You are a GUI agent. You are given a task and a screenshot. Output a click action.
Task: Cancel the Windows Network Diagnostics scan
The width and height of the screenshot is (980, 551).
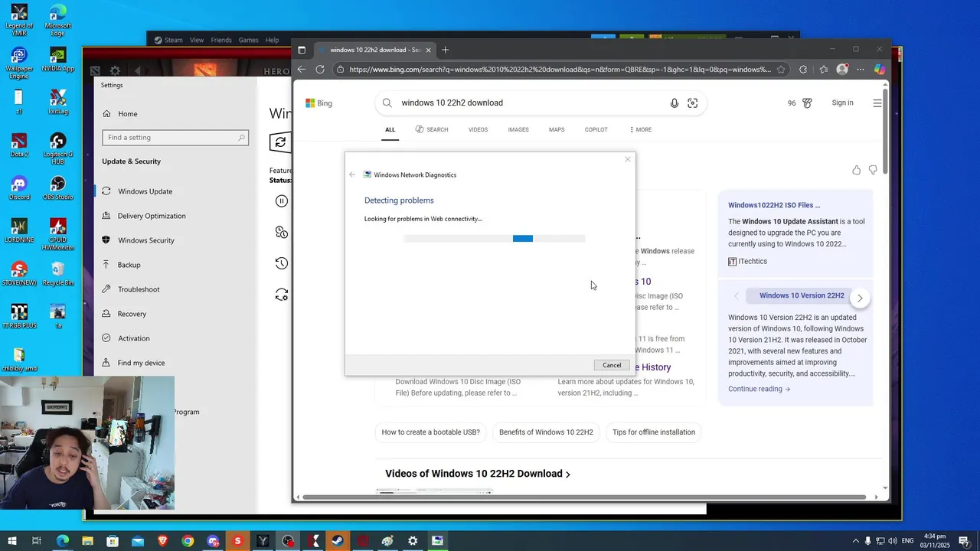coord(612,365)
